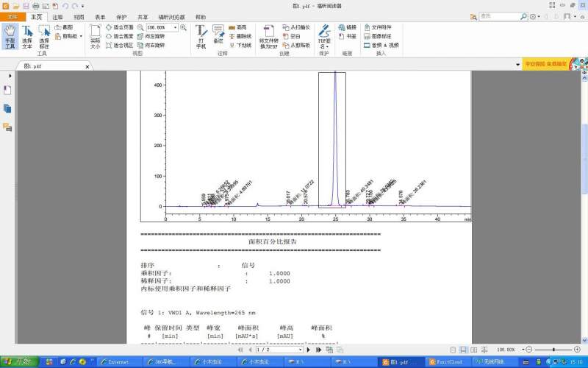Select the Note (备注) comment tool

[x=218, y=34]
